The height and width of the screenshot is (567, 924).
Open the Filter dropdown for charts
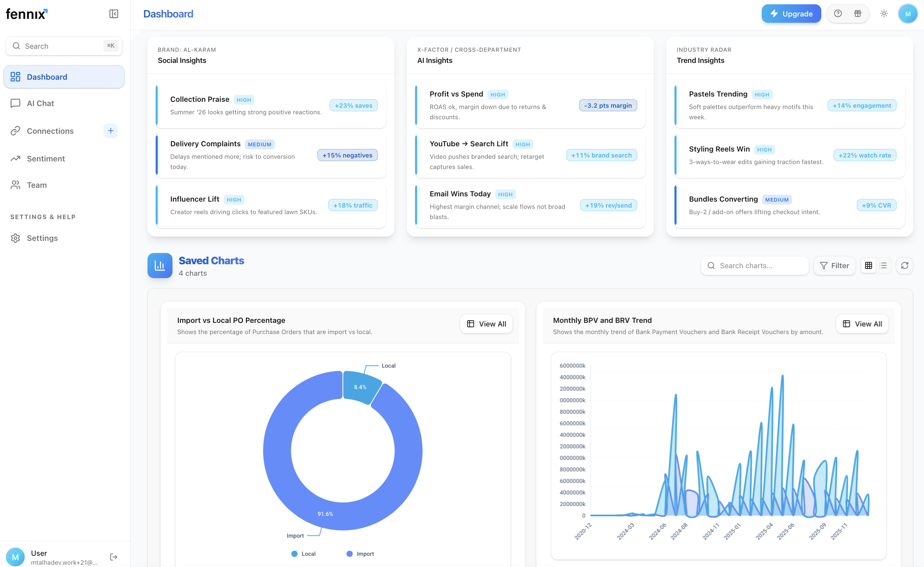(834, 265)
